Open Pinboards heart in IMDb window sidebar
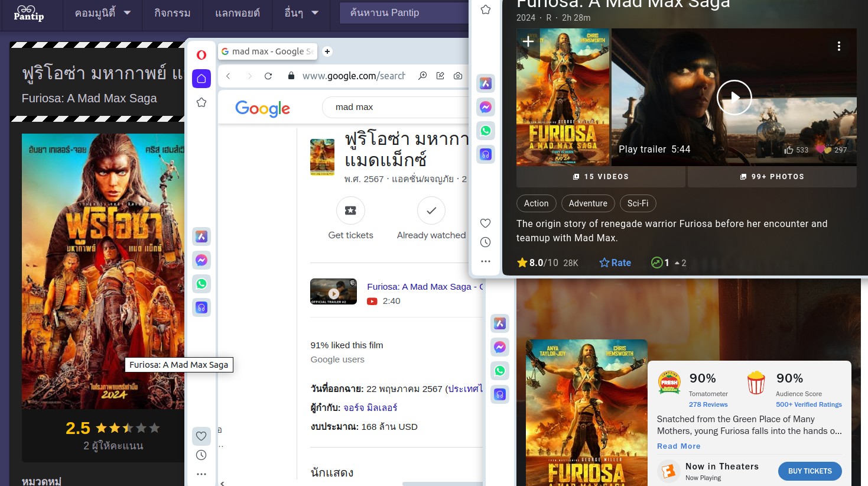Image resolution: width=868 pixels, height=486 pixels. coord(486,223)
